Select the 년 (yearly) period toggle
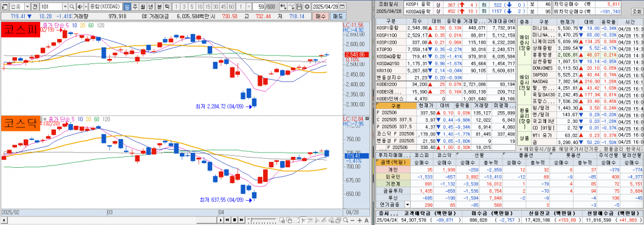644x225 pixels. click(150, 7)
